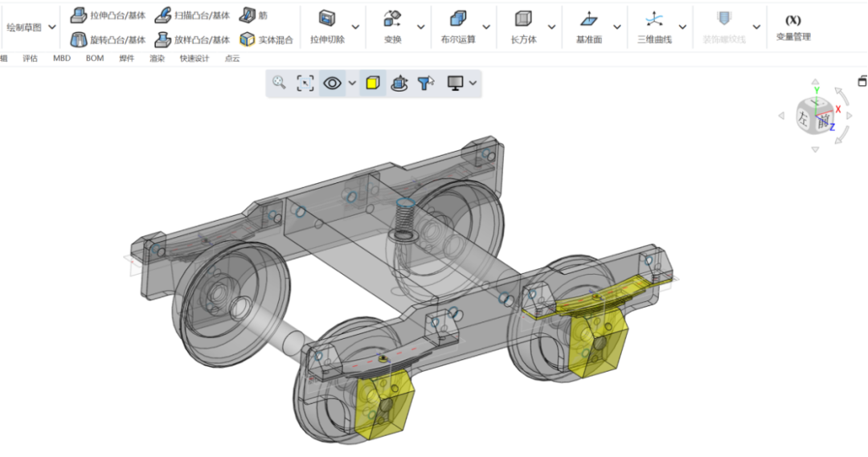The width and height of the screenshot is (868, 457).
Task: Click the zoom-to-fit selection frame icon
Action: (305, 83)
